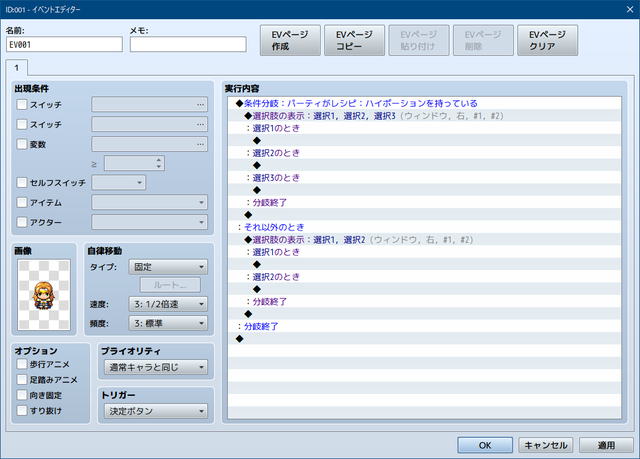Image resolution: width=640 pixels, height=459 pixels.
Task: Open the セルフスイッチ dropdown
Action: click(x=118, y=182)
